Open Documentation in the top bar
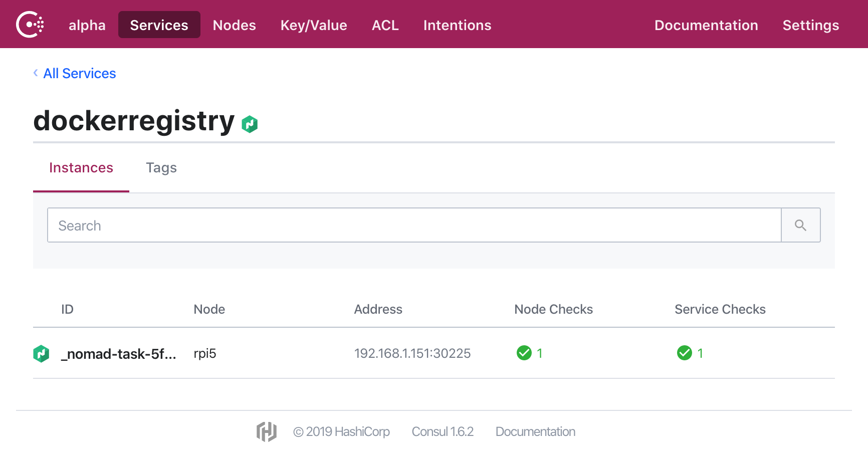Screen dimensions: 868x452 point(706,25)
